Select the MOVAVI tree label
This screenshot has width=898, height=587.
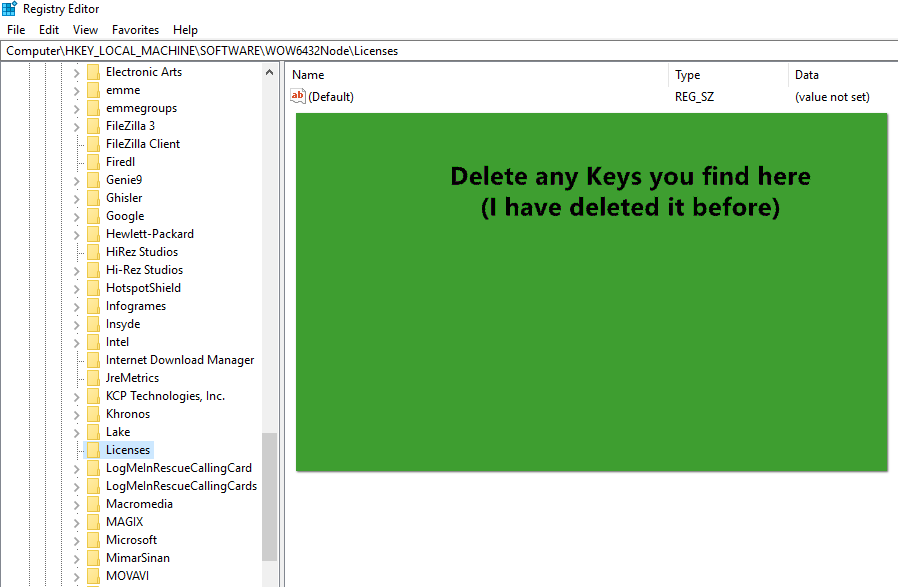pos(127,576)
